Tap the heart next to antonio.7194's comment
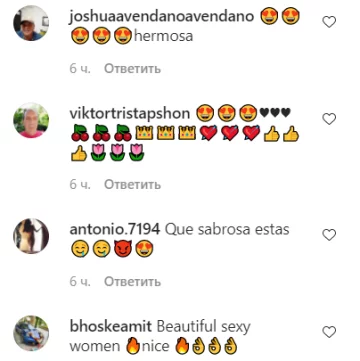Screen dimensions: 360x361 click(x=329, y=235)
